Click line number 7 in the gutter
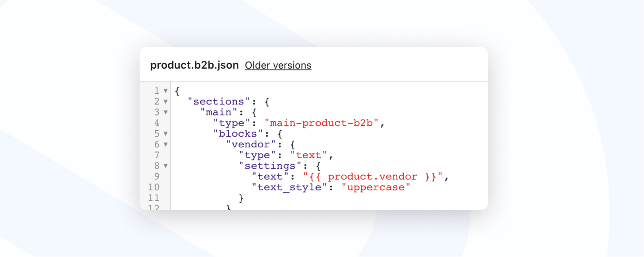This screenshot has height=257, width=644. click(x=157, y=155)
